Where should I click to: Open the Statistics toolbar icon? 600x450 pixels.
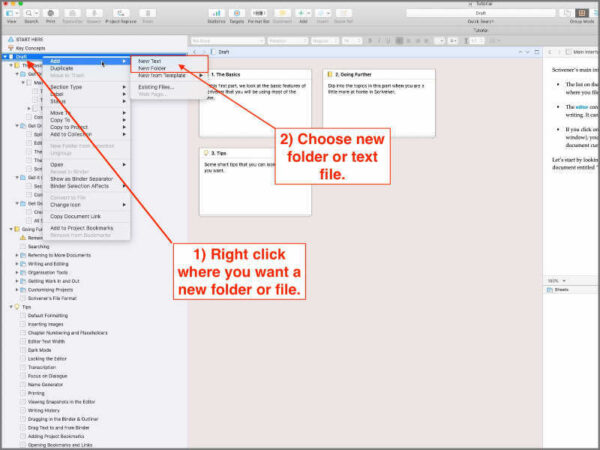217,13
